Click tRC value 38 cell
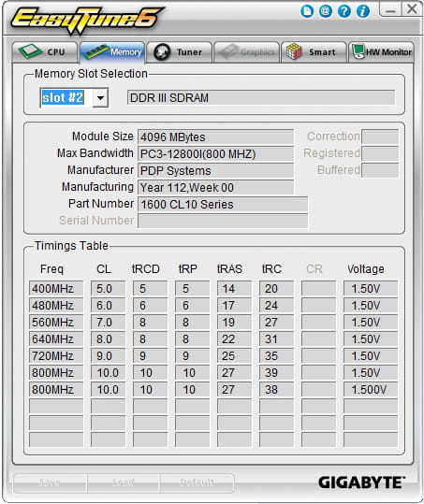 click(x=276, y=389)
